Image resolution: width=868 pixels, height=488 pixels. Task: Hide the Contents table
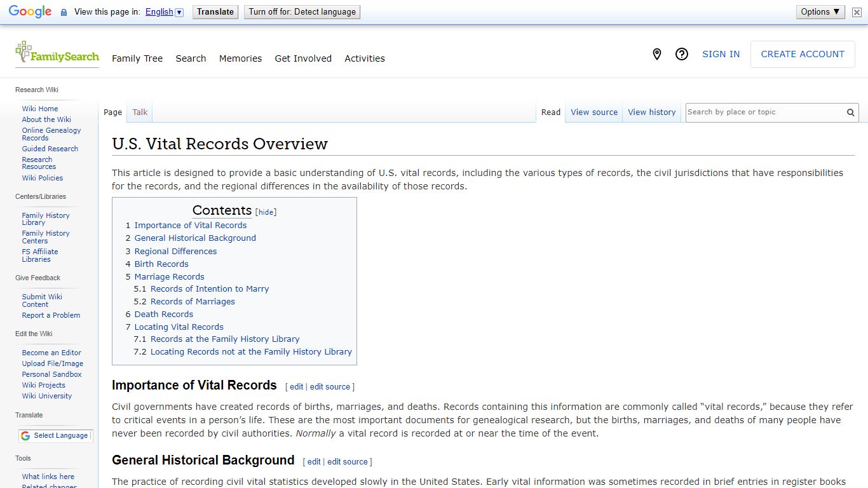click(266, 212)
